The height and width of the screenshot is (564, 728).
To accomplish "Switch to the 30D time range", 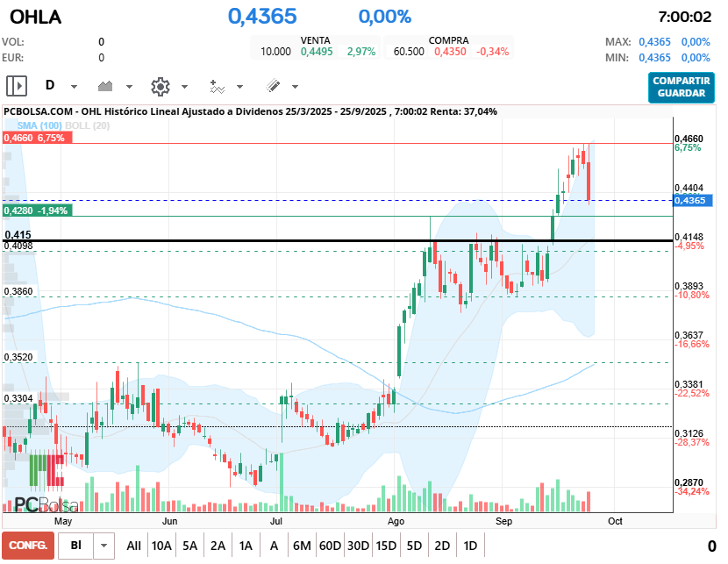I will (358, 546).
